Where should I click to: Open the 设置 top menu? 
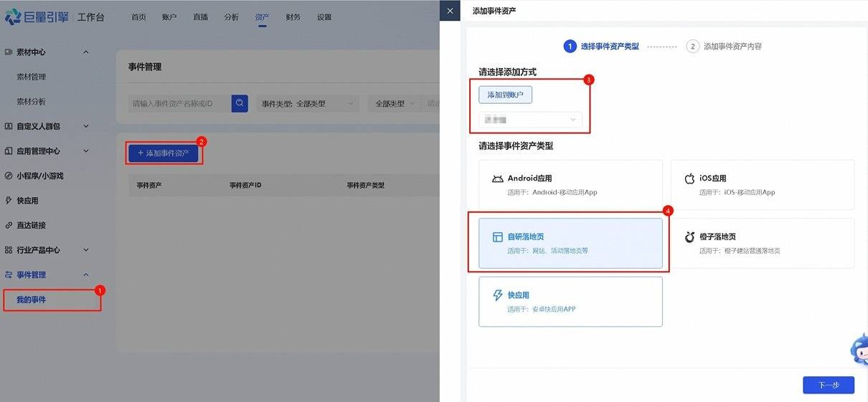[324, 17]
